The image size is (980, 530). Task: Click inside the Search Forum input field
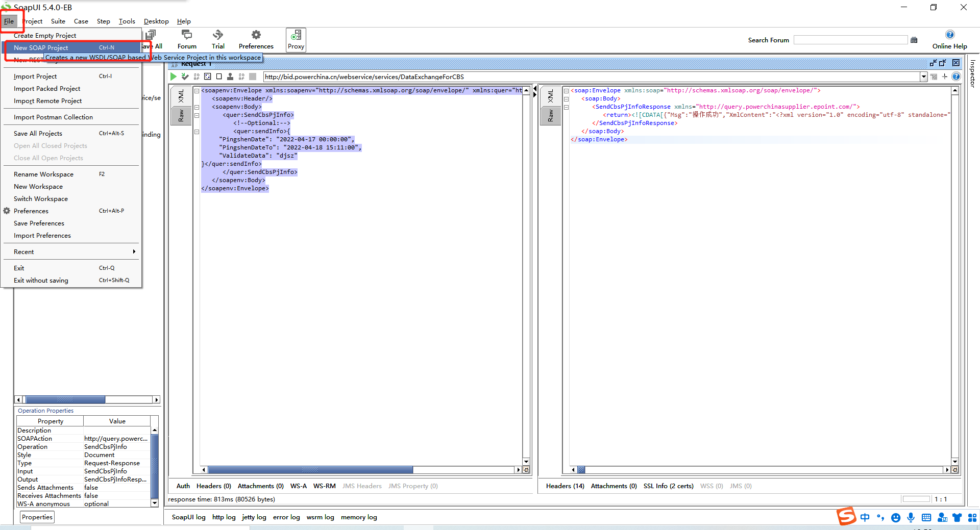[x=850, y=39]
